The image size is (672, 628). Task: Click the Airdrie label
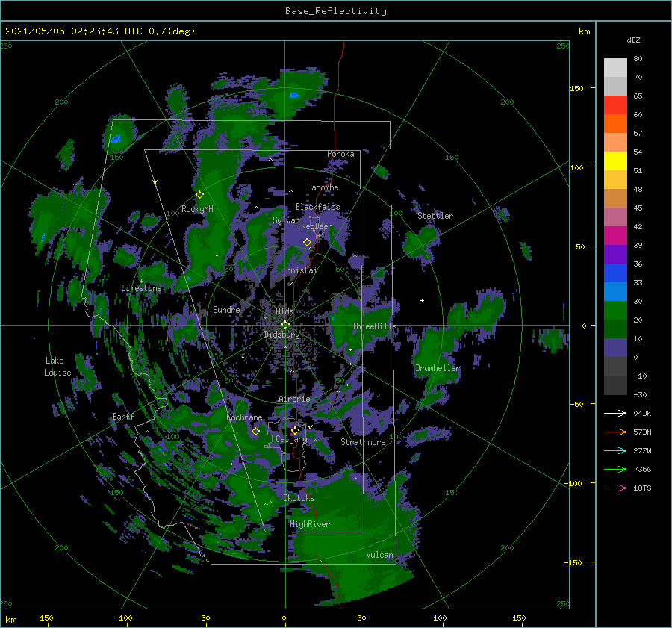coord(294,399)
